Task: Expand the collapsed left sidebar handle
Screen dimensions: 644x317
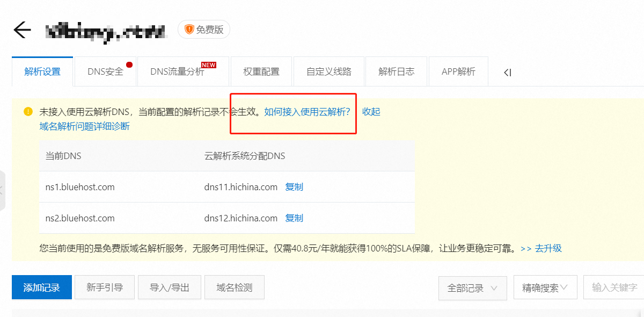Action: pos(2,190)
